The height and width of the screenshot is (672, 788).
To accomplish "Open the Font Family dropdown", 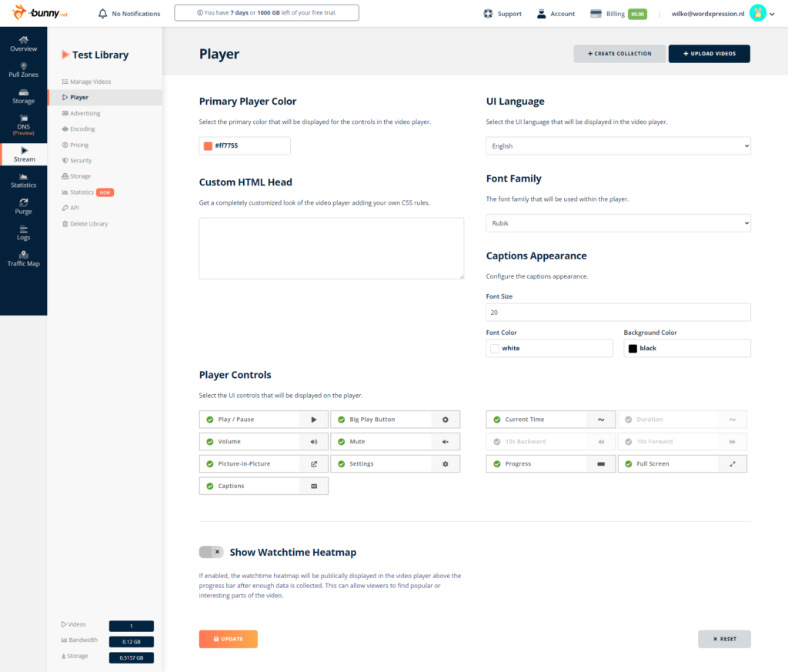I will [618, 223].
